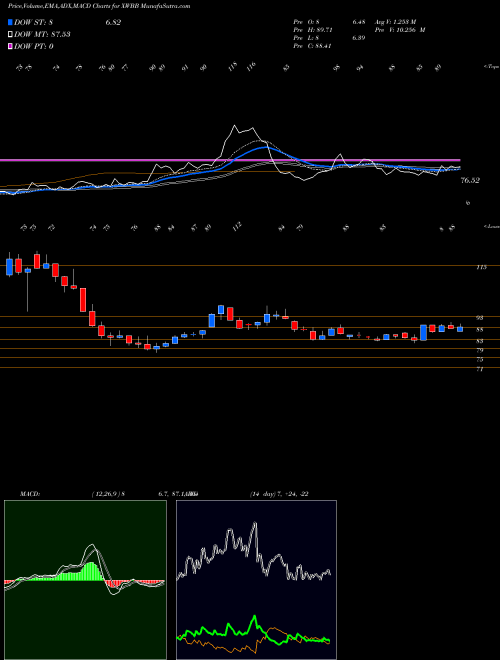Click the 79 price level label
Image resolution: width=500 pixels, height=660 pixels.
click(480, 350)
